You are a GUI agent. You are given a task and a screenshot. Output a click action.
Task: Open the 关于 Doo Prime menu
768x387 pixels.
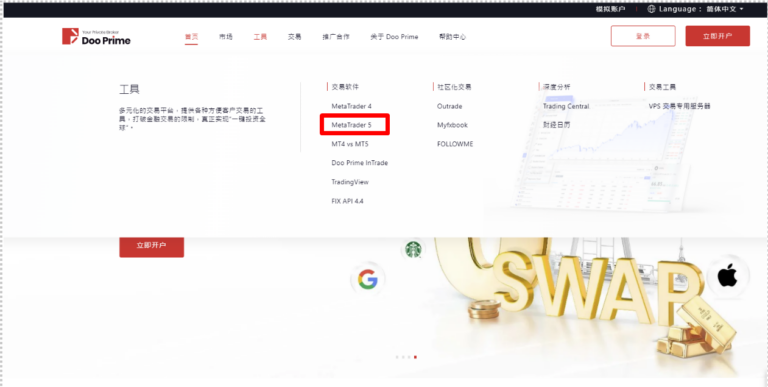[394, 37]
